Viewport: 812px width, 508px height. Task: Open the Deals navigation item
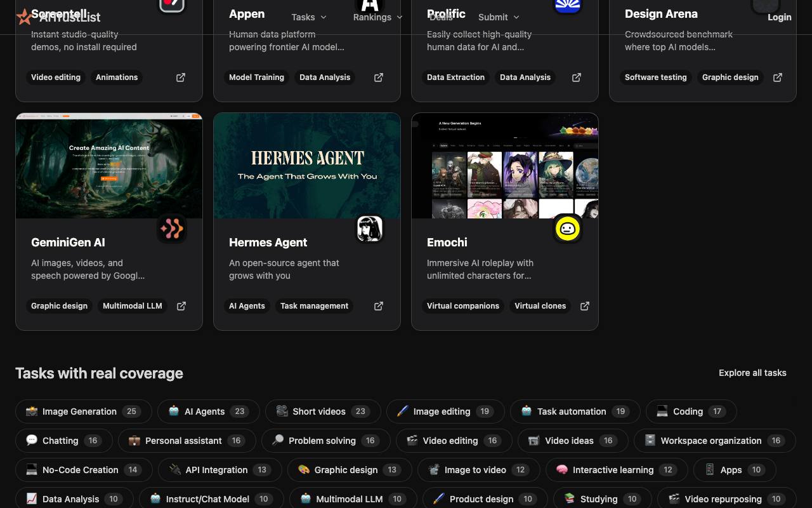click(x=441, y=17)
